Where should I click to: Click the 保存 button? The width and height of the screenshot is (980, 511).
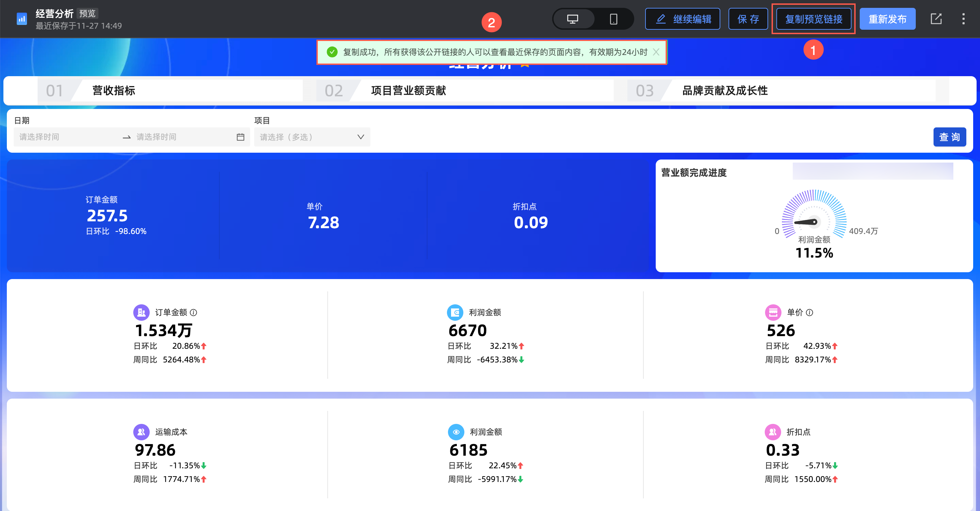pyautogui.click(x=748, y=19)
